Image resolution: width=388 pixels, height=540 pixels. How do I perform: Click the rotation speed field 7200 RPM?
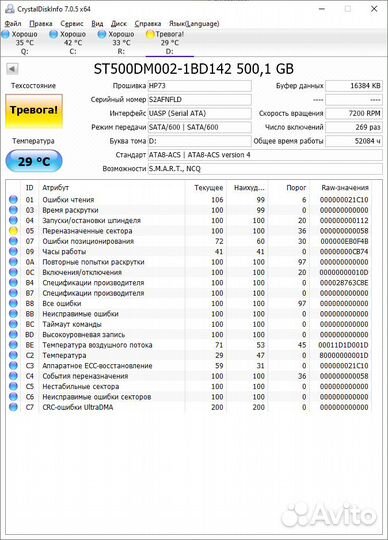click(354, 113)
